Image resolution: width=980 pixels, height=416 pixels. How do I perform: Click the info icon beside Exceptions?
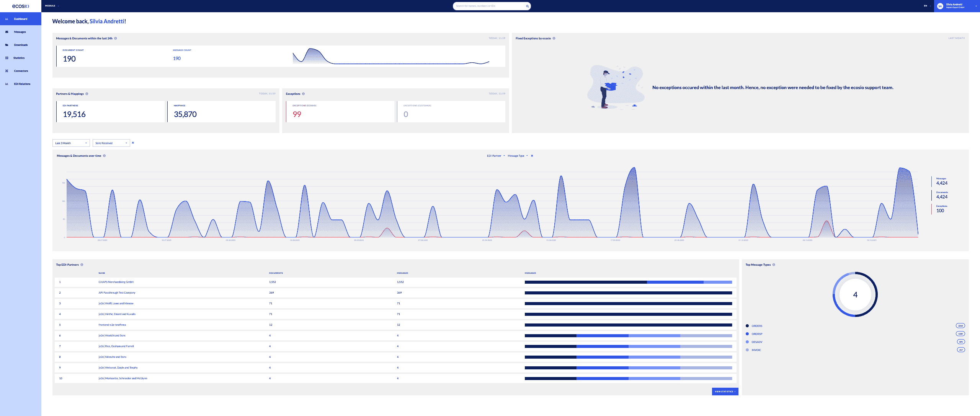(303, 93)
